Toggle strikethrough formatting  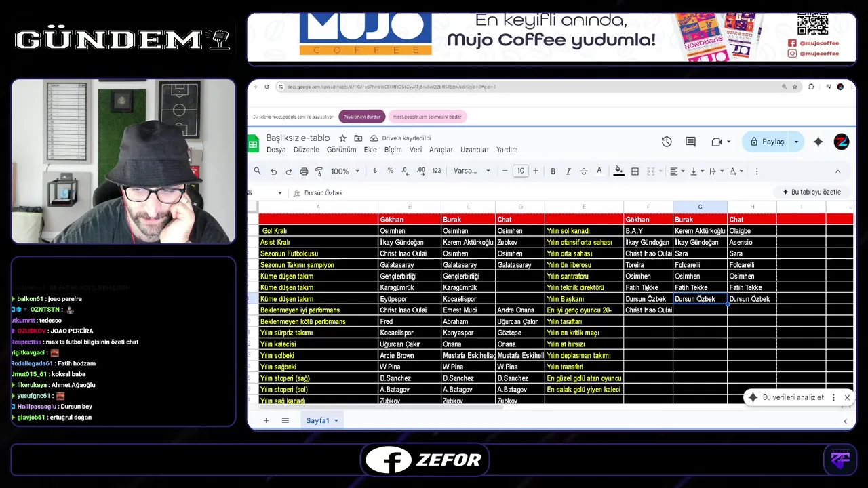tap(583, 171)
